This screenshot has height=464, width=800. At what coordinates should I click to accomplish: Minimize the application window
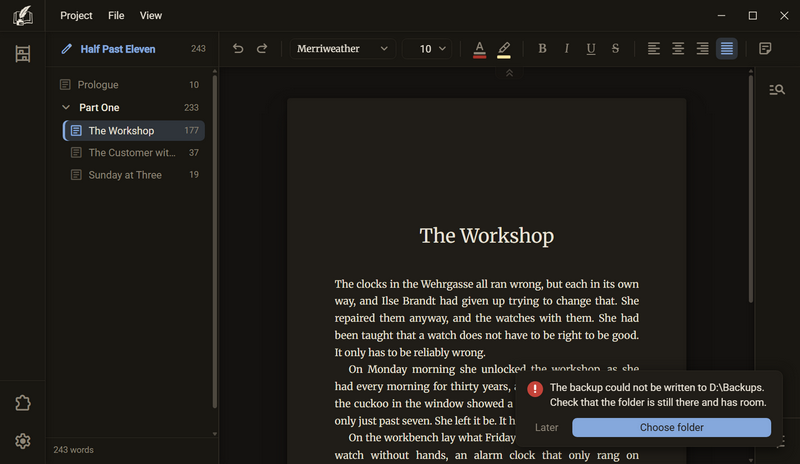click(x=721, y=16)
